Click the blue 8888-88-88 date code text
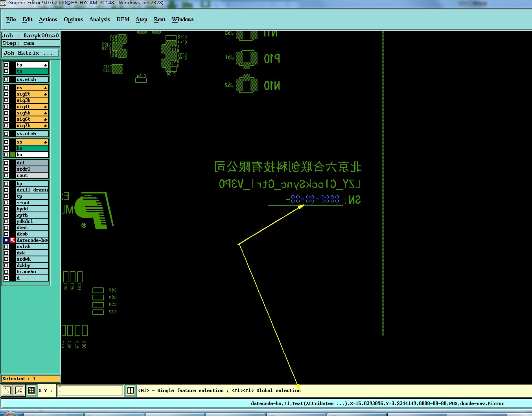Viewport: 532px width, 416px height. tap(315, 199)
